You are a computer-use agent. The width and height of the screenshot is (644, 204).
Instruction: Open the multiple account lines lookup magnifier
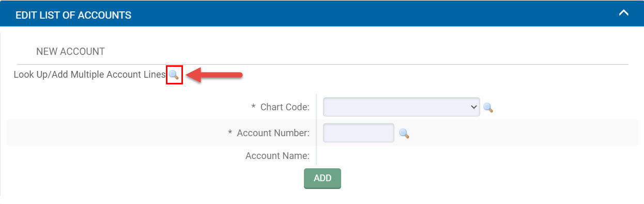pos(174,75)
